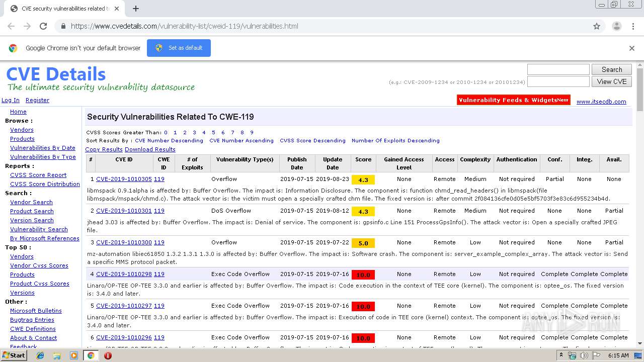The image size is (644, 362).
Task: Open CWE Definitions link
Action: pyautogui.click(x=33, y=329)
